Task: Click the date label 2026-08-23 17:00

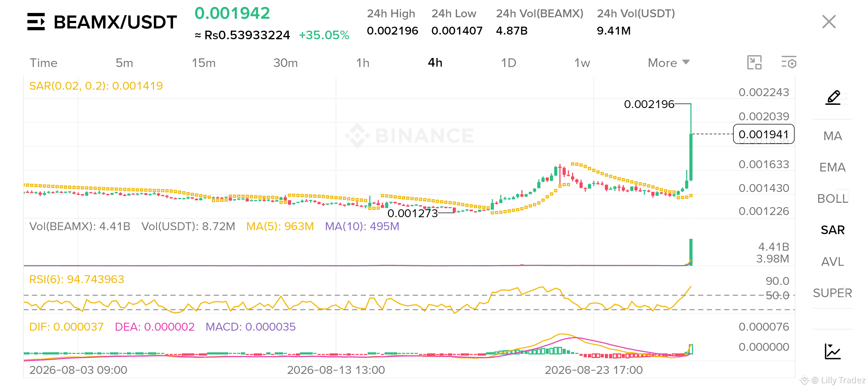Action: coord(594,370)
